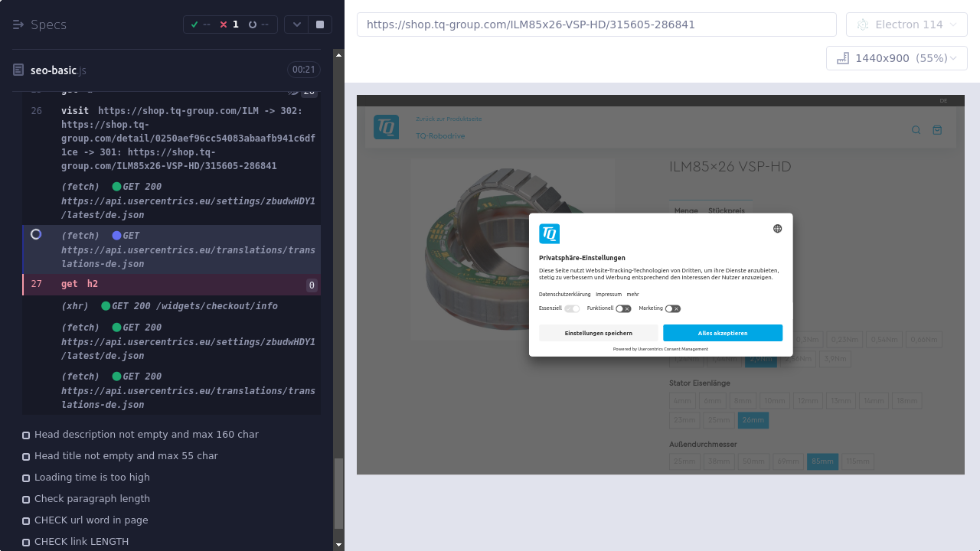Click 'Einstellungen speichern' button

(x=598, y=333)
